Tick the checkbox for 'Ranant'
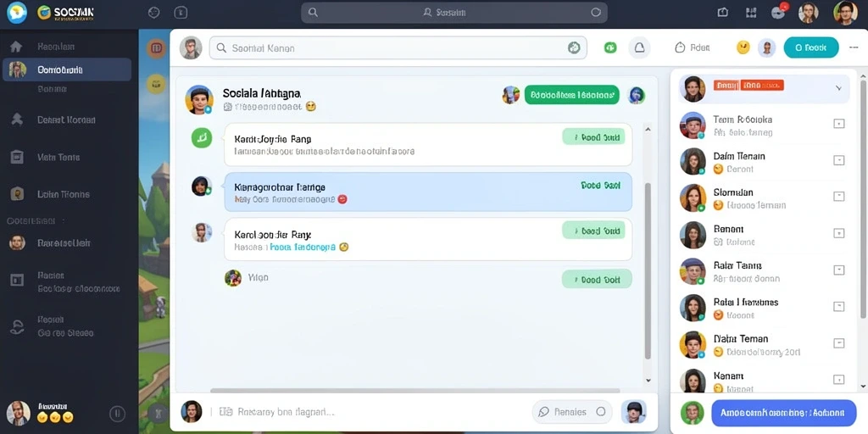Viewport: 868px width, 434px height. 838,233
